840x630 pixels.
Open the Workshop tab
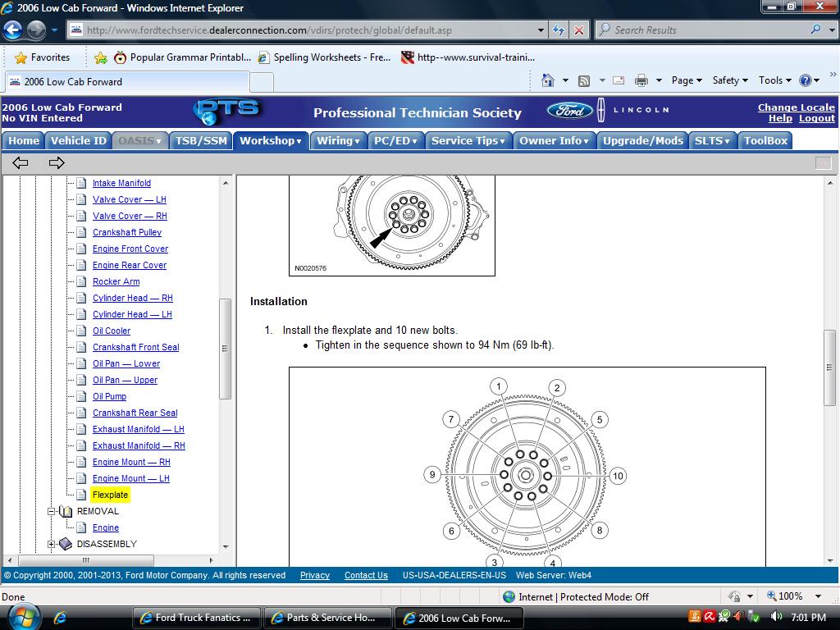pyautogui.click(x=271, y=141)
